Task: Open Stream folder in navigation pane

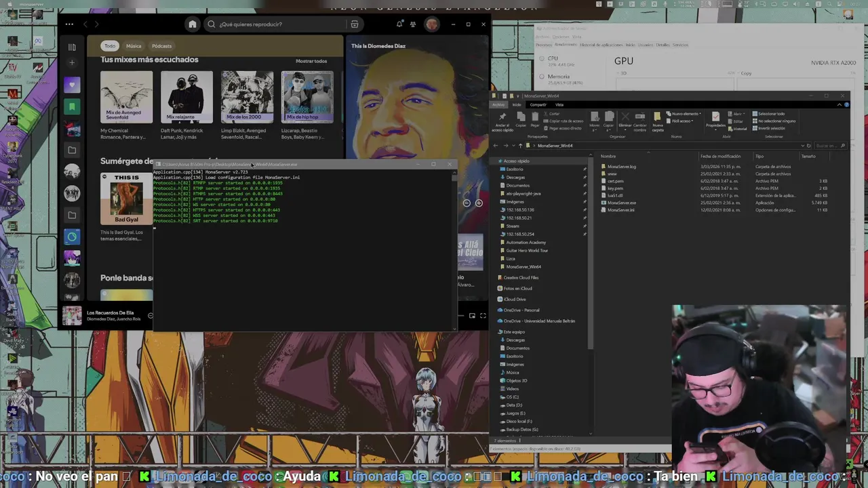Action: click(513, 226)
